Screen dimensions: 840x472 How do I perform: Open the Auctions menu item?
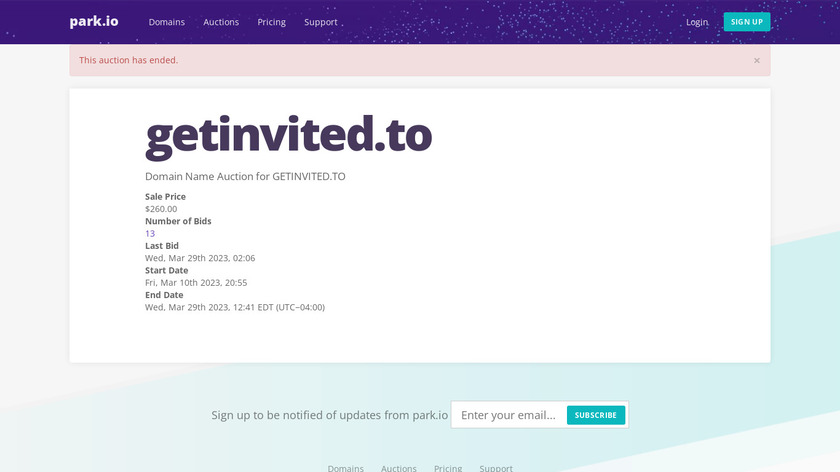tap(221, 22)
